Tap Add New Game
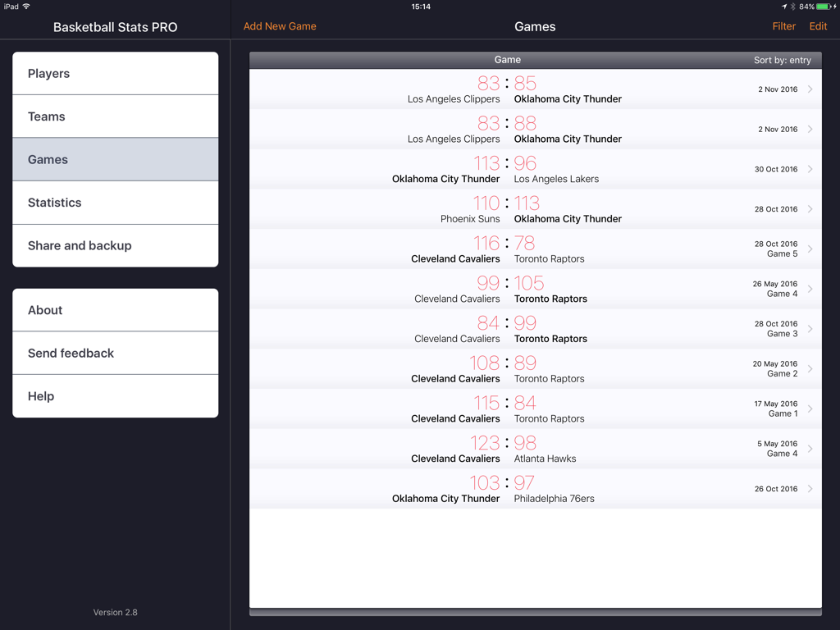Image resolution: width=840 pixels, height=630 pixels. (280, 26)
